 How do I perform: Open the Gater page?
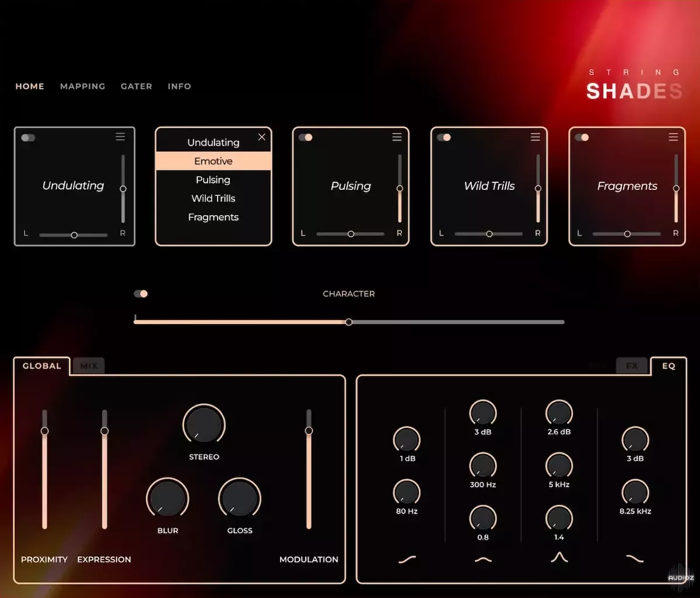[136, 86]
